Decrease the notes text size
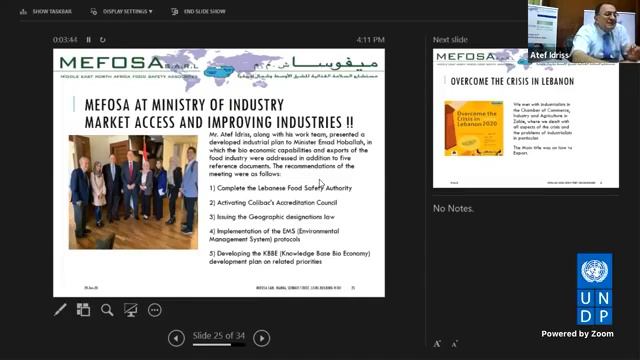The width and height of the screenshot is (640, 360). [455, 344]
